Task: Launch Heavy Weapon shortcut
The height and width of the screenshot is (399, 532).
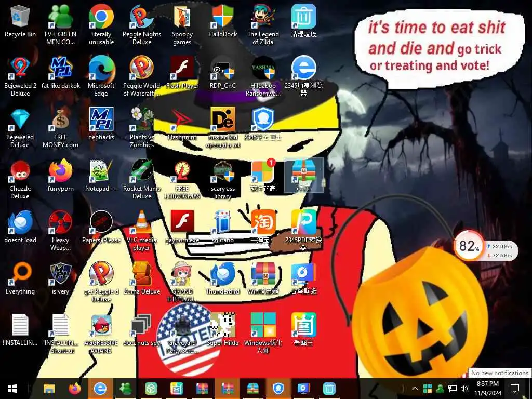Action: 60,231
